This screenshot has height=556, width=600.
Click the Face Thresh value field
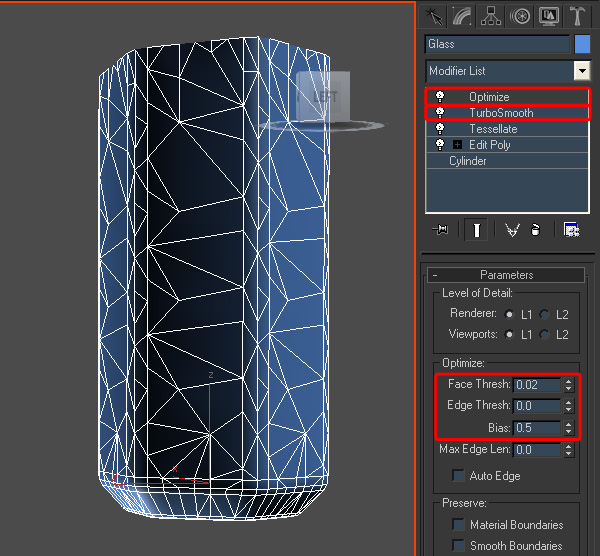(537, 385)
